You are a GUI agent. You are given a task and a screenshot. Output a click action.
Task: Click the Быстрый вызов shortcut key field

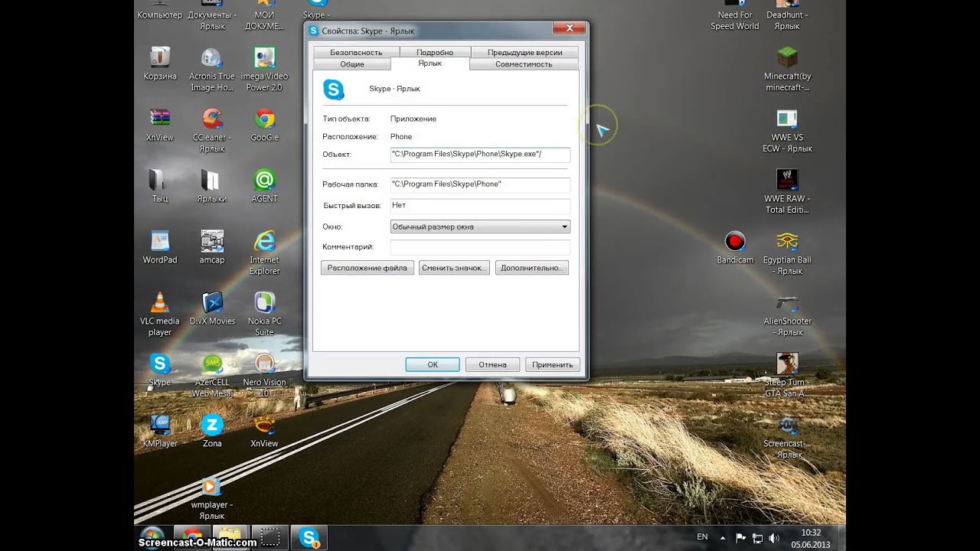point(480,206)
